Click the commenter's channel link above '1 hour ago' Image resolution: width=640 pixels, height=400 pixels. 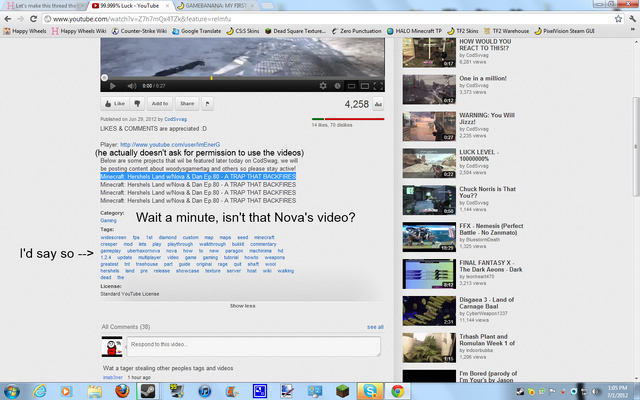[x=113, y=378]
